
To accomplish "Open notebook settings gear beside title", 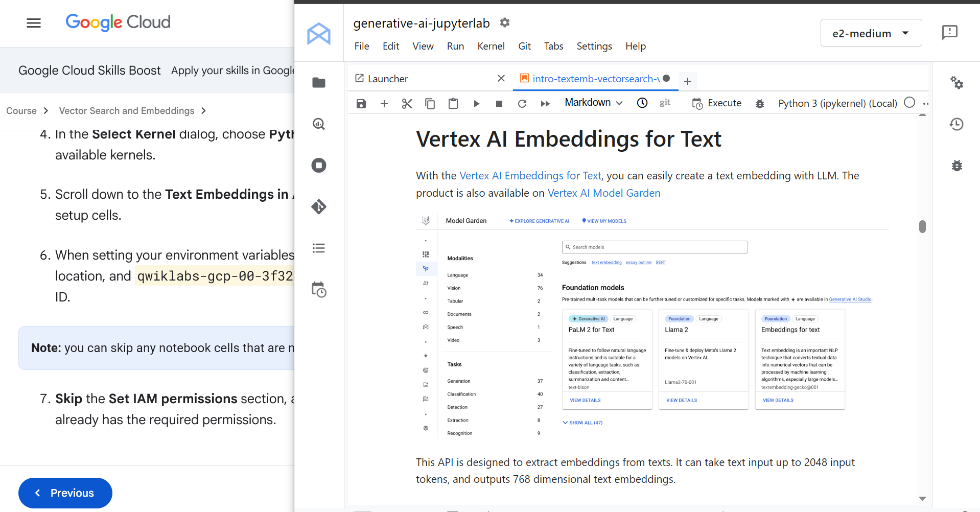I will point(505,22).
